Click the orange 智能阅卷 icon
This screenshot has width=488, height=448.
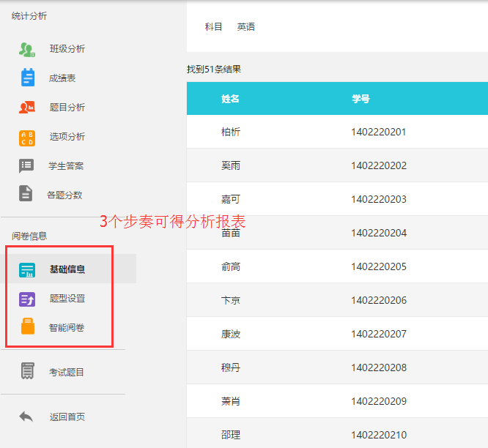tap(27, 327)
